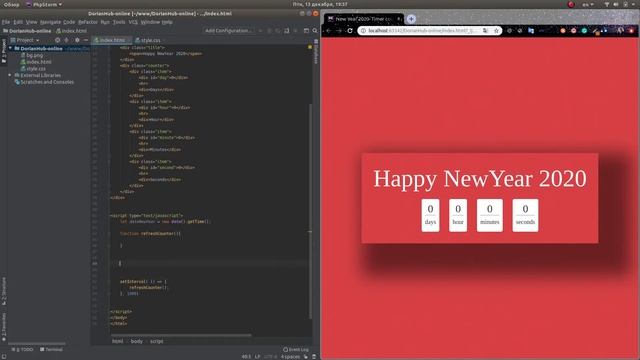Hide the Project panel with minus icon
The width and height of the screenshot is (640, 360).
coord(86,40)
